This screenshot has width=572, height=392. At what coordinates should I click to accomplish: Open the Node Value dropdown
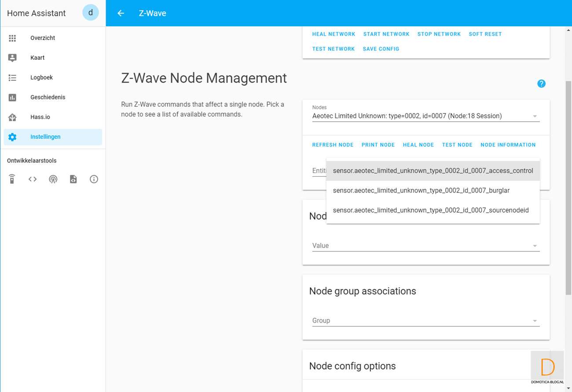click(425, 246)
